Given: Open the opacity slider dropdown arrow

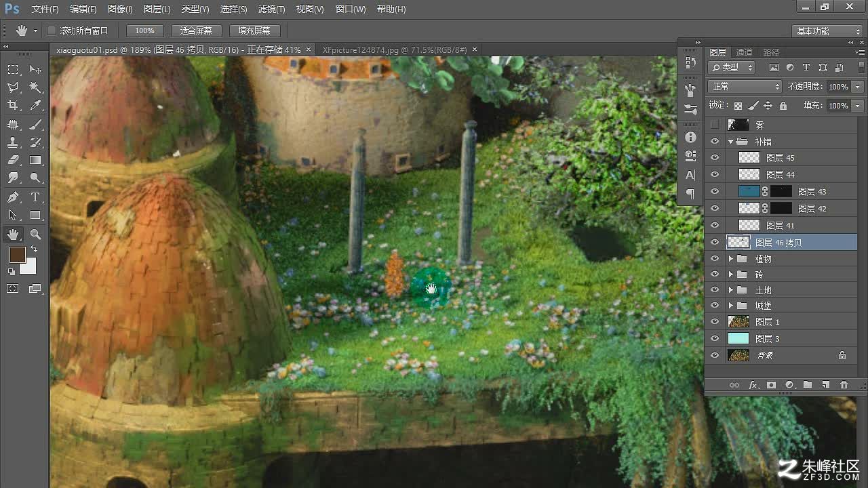Looking at the screenshot, I should pyautogui.click(x=858, y=87).
